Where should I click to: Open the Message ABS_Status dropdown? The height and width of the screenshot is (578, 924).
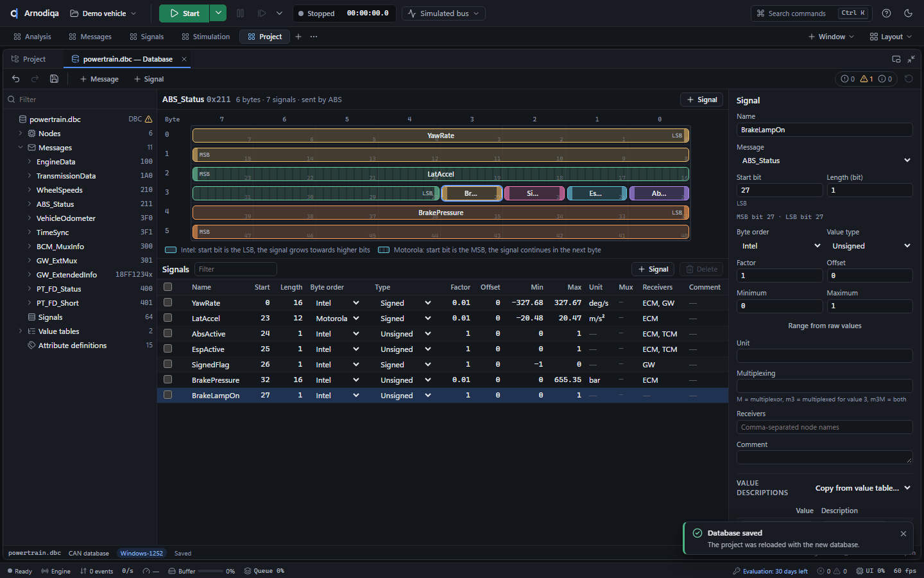(x=825, y=161)
